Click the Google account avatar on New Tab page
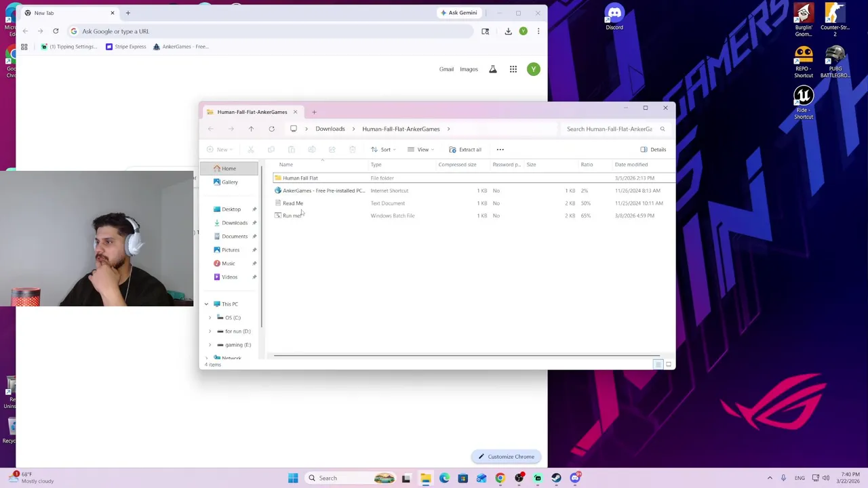Image resolution: width=868 pixels, height=488 pixels. [534, 69]
